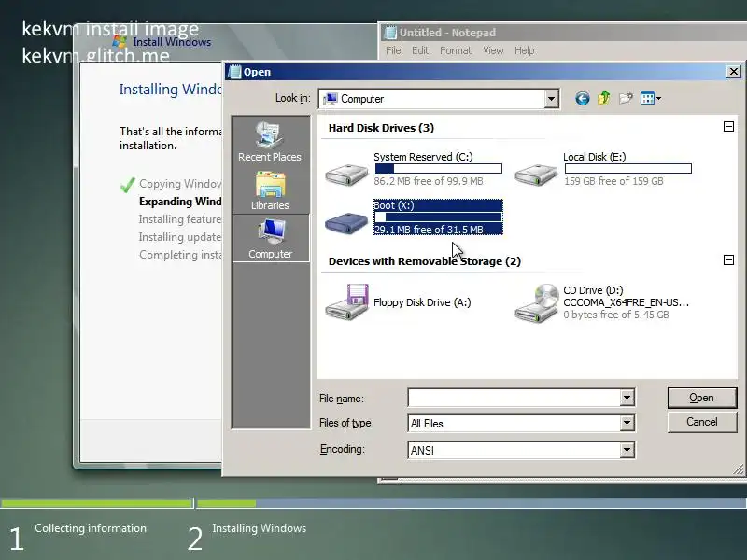Expand the Look in dropdown arrow

tap(551, 99)
